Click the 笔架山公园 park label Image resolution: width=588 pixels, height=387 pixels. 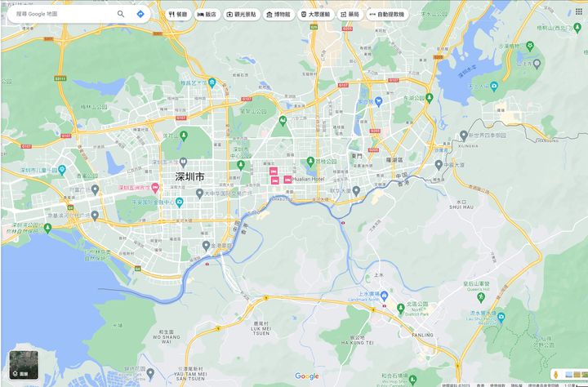pyautogui.click(x=253, y=111)
